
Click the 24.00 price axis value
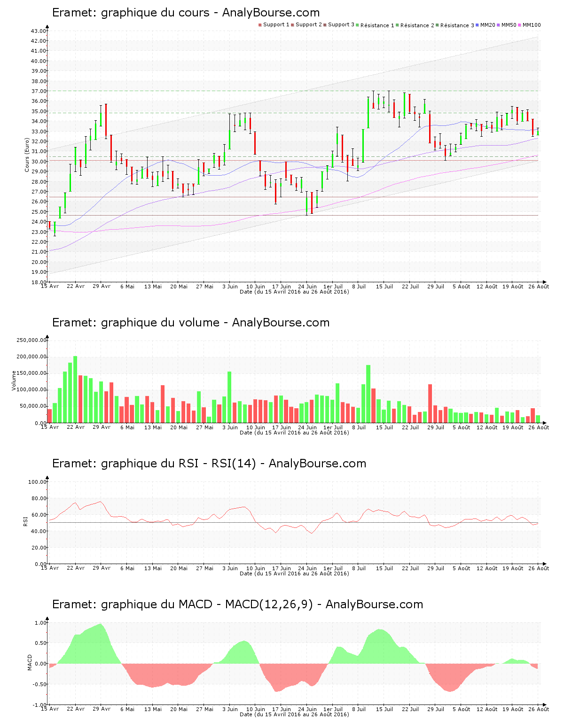(x=39, y=222)
